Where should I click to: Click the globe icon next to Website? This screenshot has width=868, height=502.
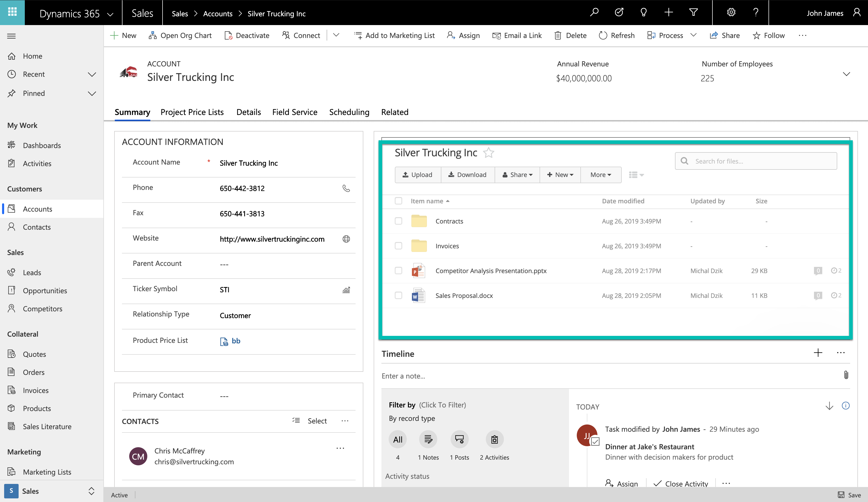click(x=346, y=239)
